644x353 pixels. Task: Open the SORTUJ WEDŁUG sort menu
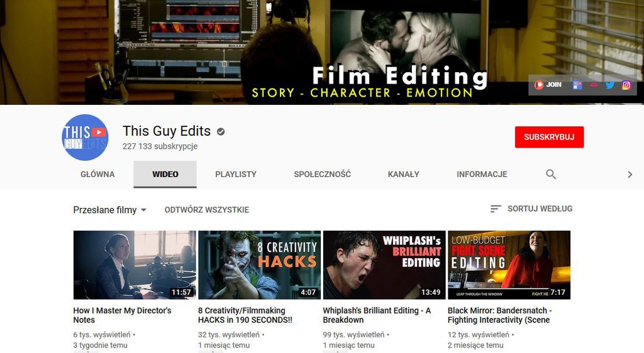coord(531,209)
